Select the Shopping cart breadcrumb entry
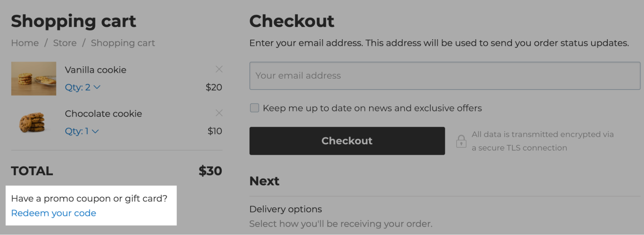 123,43
